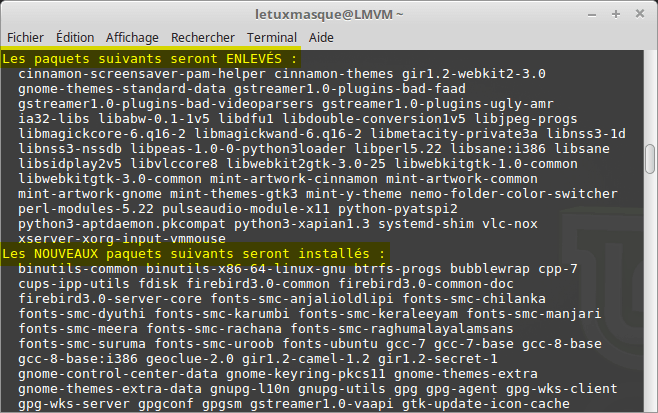The image size is (658, 413).
Task: Open the Affichage menu
Action: [x=132, y=36]
